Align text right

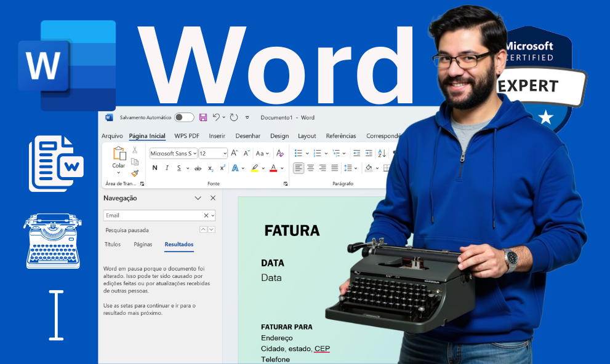(323, 168)
